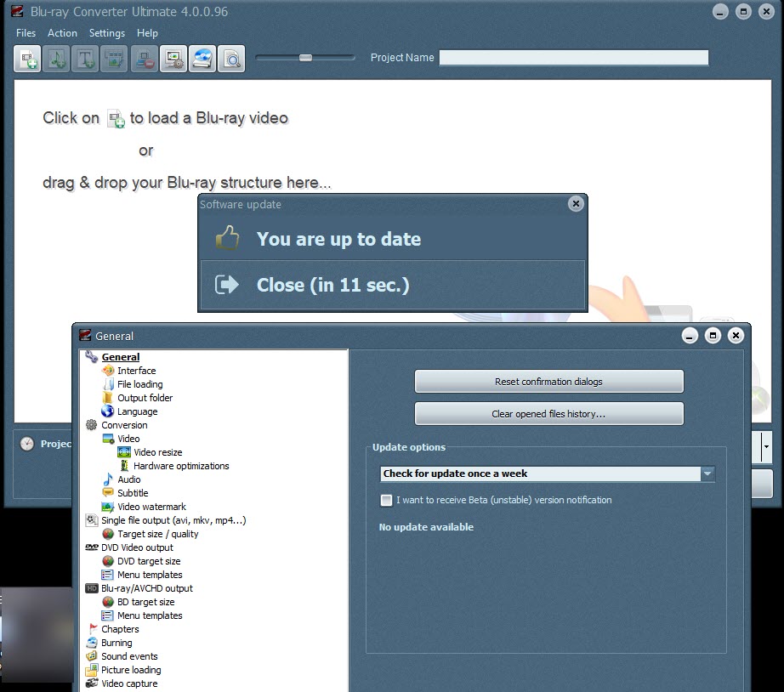Select Video resize in settings tree
784x692 pixels.
(x=158, y=452)
